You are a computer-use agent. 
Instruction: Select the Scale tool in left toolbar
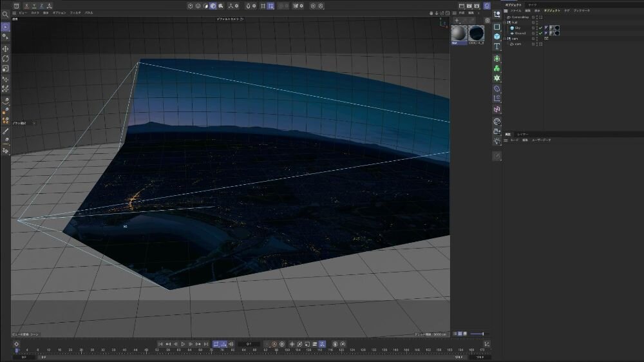point(5,68)
